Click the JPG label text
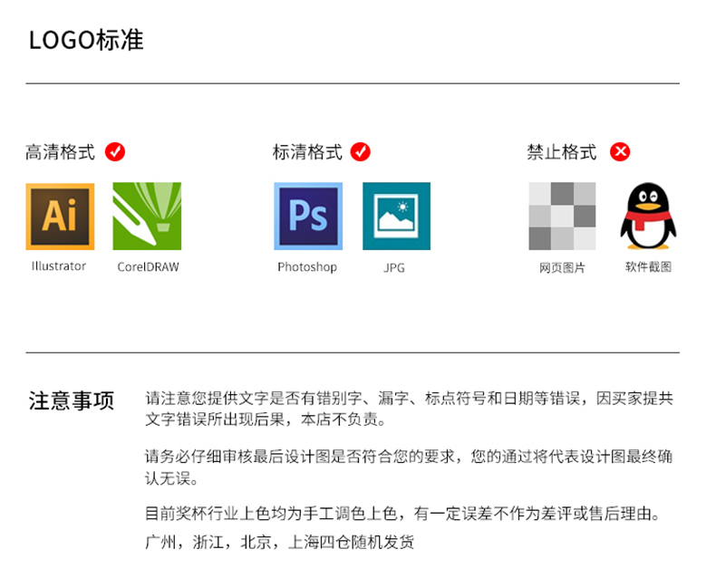Viewport: 716px width, 588px height. coord(394,267)
